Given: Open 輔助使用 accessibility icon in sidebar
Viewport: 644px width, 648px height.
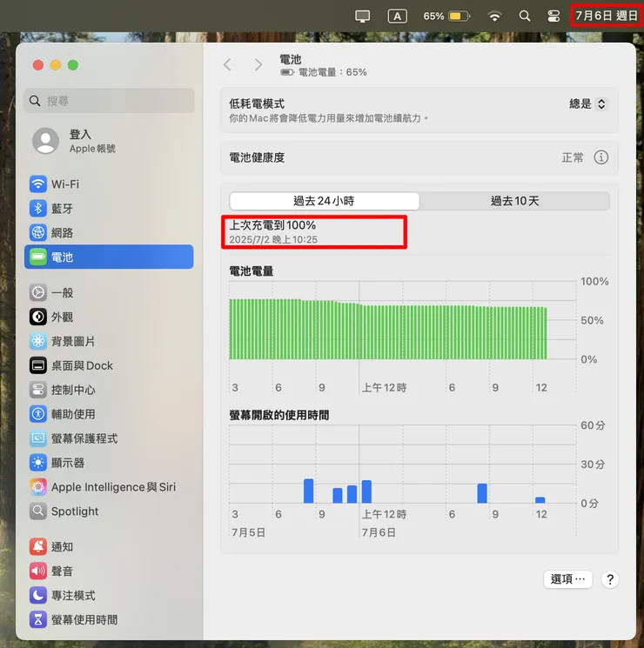Looking at the screenshot, I should coord(38,414).
